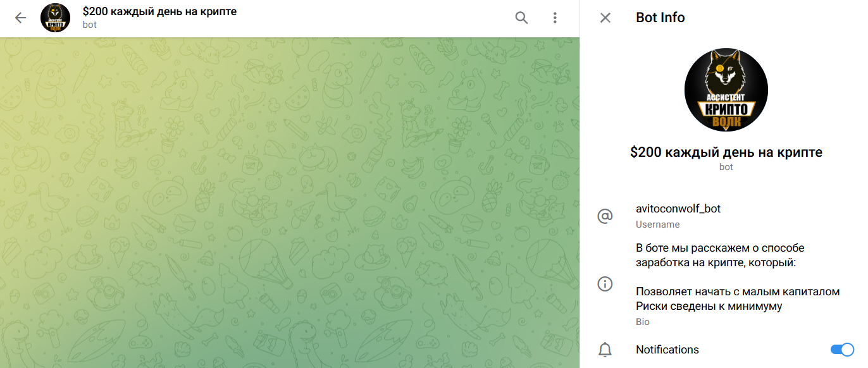868x368 pixels.
Task: Click "bot" status under header title
Action: [89, 25]
